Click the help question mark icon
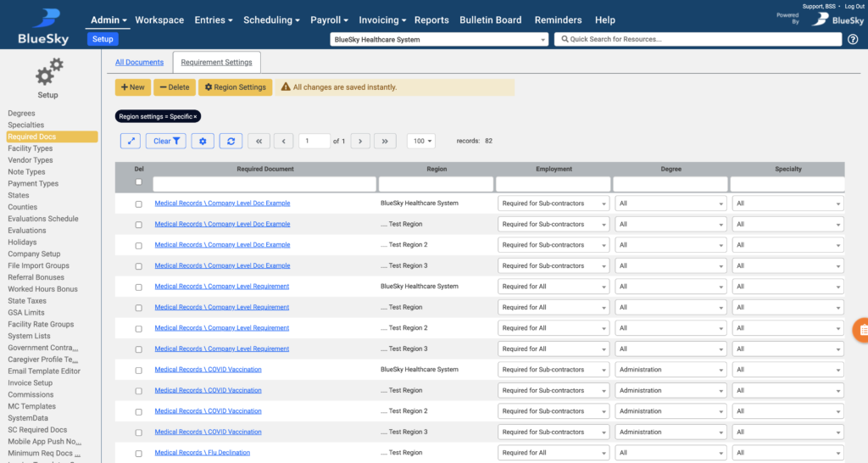Viewport: 868px width, 463px height. pos(853,39)
